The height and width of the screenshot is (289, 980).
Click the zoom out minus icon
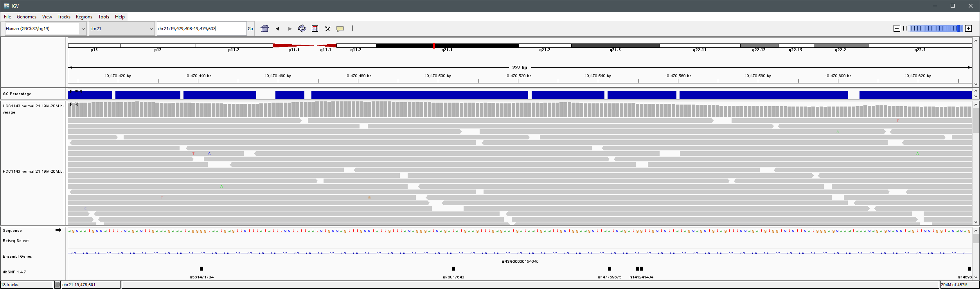(897, 29)
